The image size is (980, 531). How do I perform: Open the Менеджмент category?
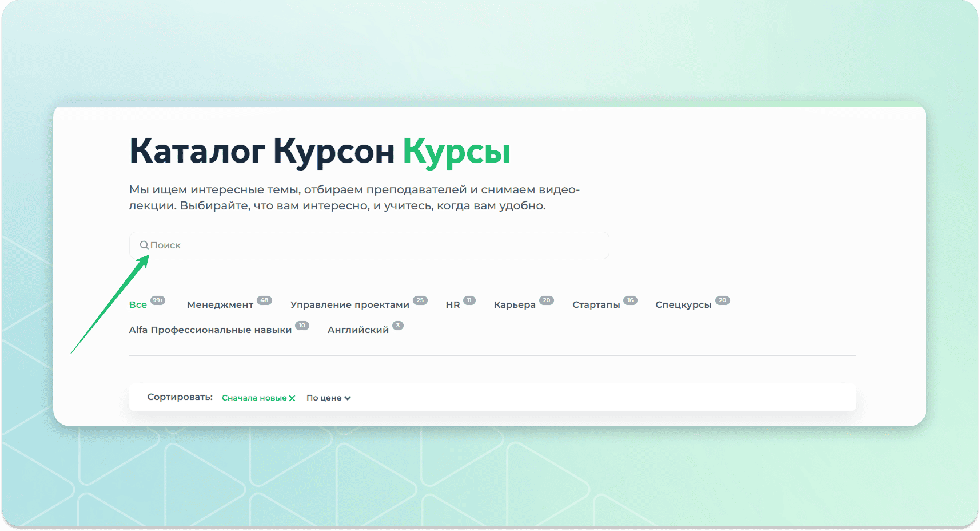tap(220, 304)
